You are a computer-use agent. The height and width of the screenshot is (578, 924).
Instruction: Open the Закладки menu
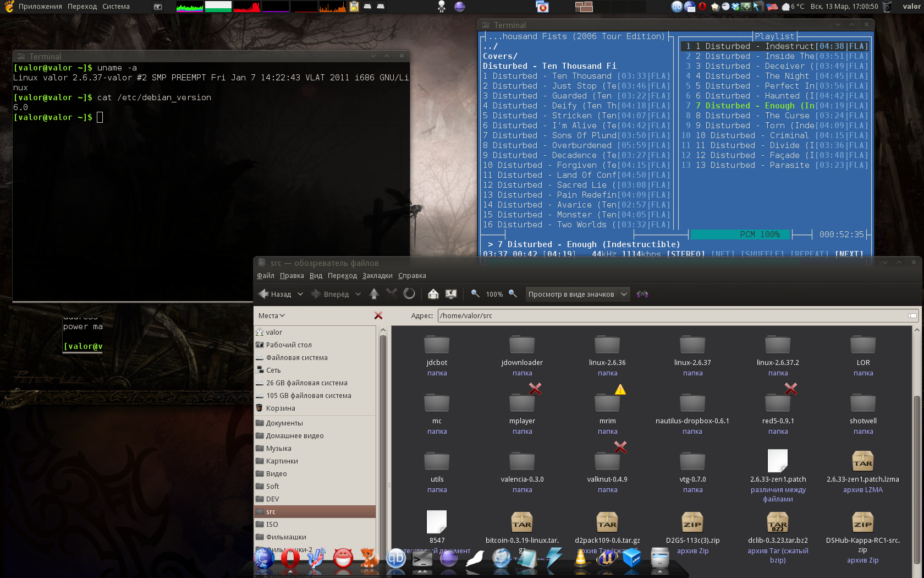tap(377, 276)
